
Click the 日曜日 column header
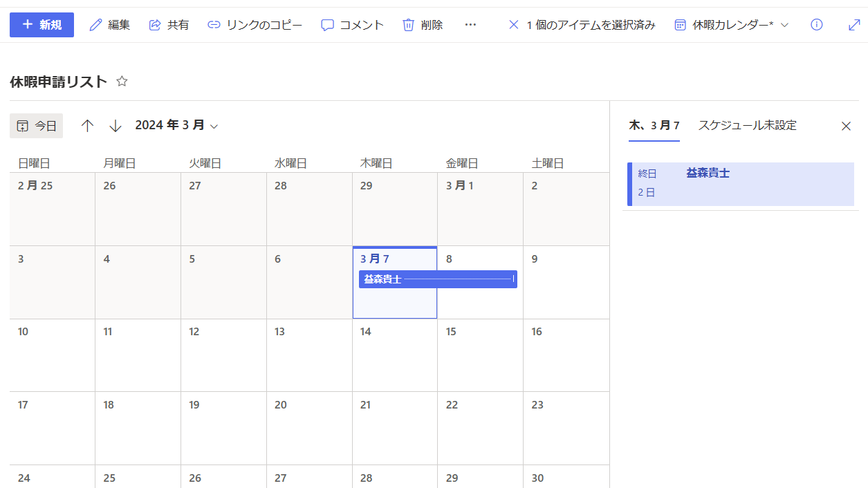[34, 163]
